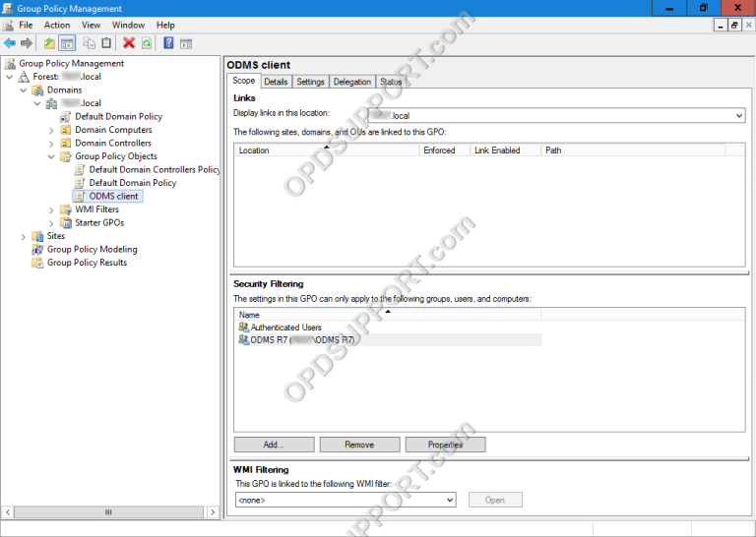
Task: Expand the Domain Computers node
Action: [51, 131]
